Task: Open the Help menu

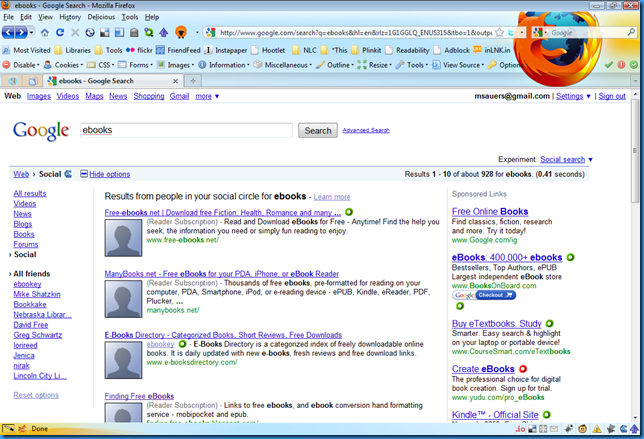Action: pyautogui.click(x=152, y=17)
